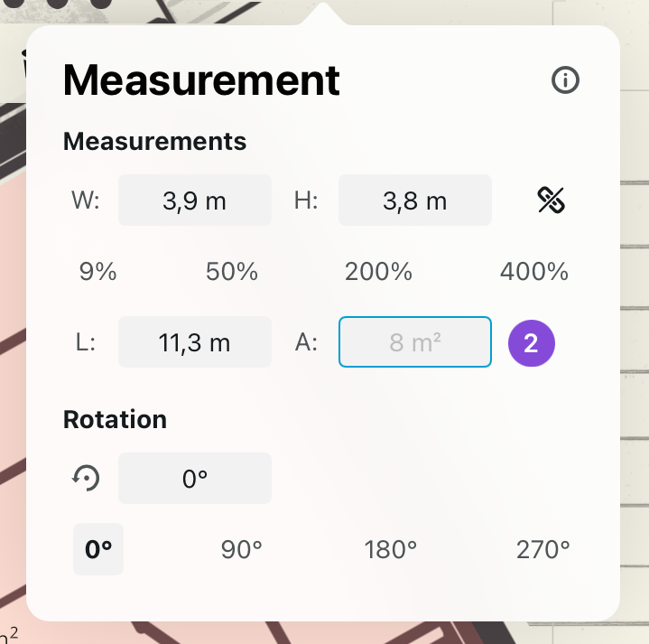
Task: Click the rotation reset icon
Action: tap(86, 479)
